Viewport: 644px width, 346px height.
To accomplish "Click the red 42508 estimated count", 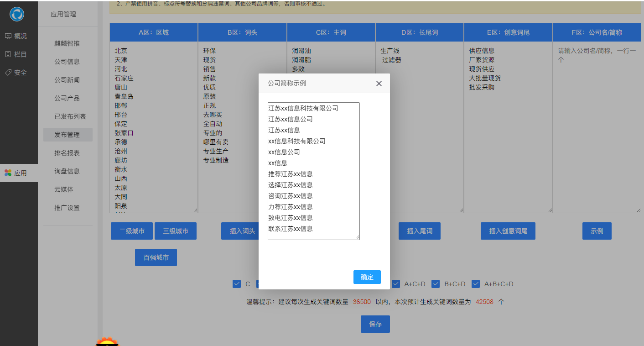I will tap(485, 302).
